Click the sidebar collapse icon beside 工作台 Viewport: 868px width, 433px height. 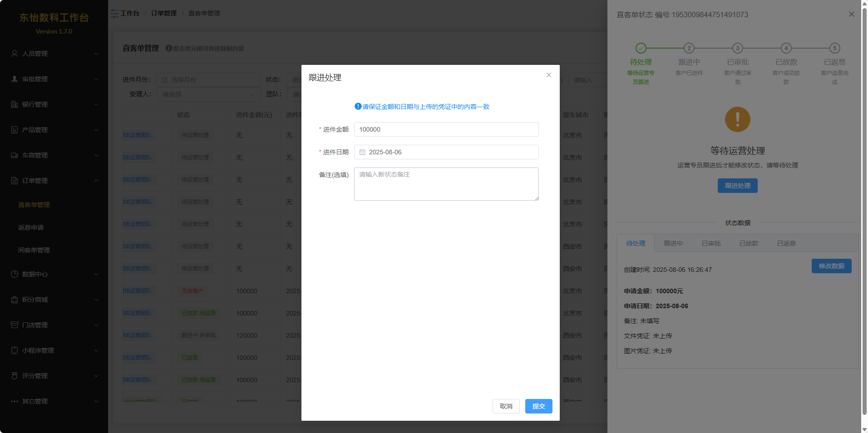coord(114,14)
